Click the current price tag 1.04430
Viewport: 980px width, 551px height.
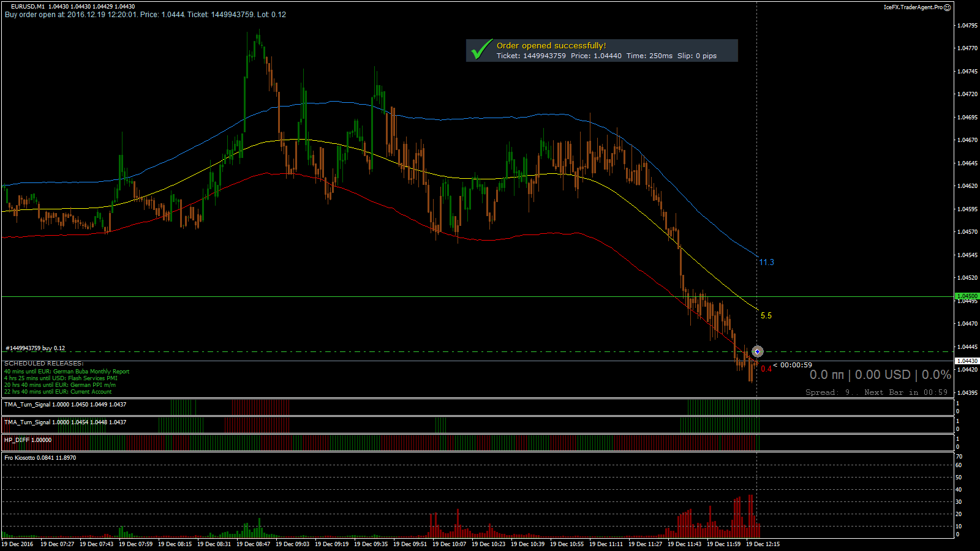[x=967, y=361]
